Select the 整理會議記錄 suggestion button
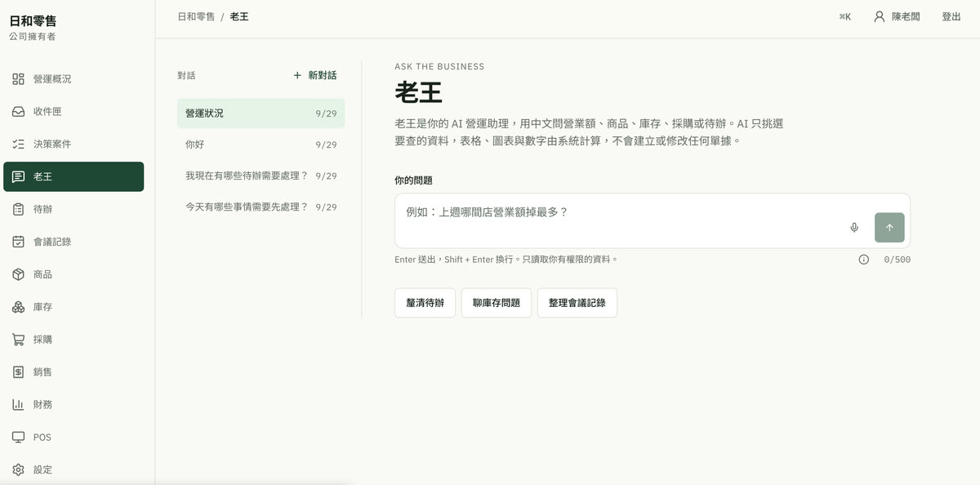Image resolution: width=980 pixels, height=485 pixels. tap(577, 302)
